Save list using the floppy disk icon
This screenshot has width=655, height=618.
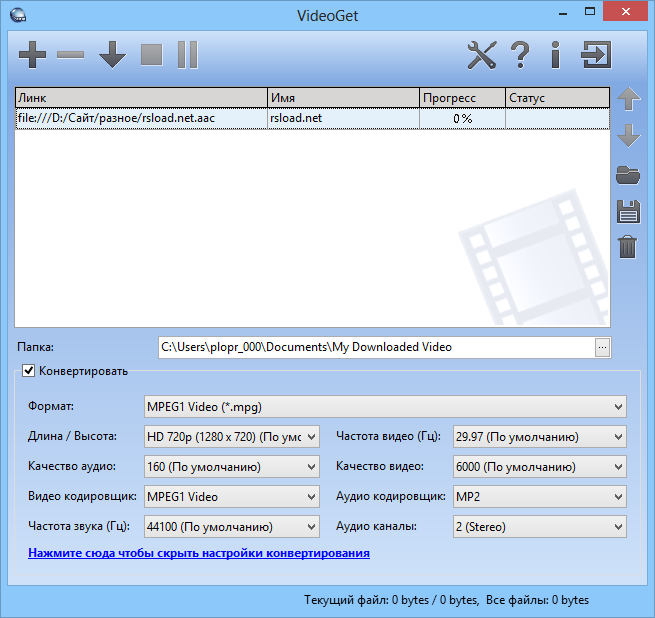click(x=628, y=211)
